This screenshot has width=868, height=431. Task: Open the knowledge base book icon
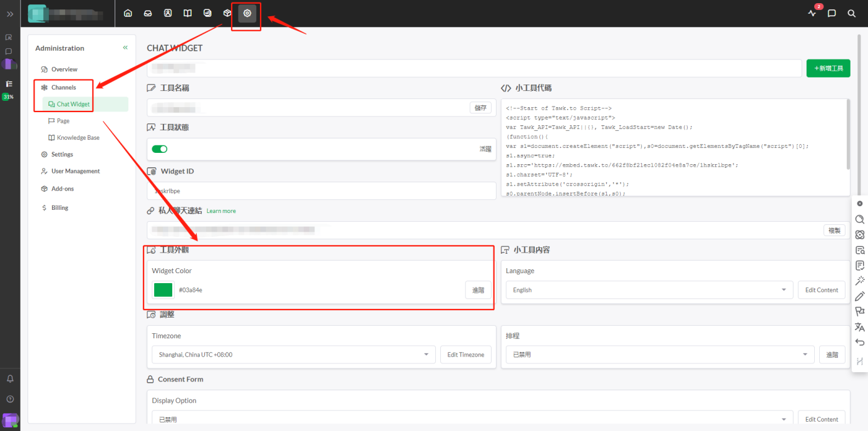coord(187,13)
